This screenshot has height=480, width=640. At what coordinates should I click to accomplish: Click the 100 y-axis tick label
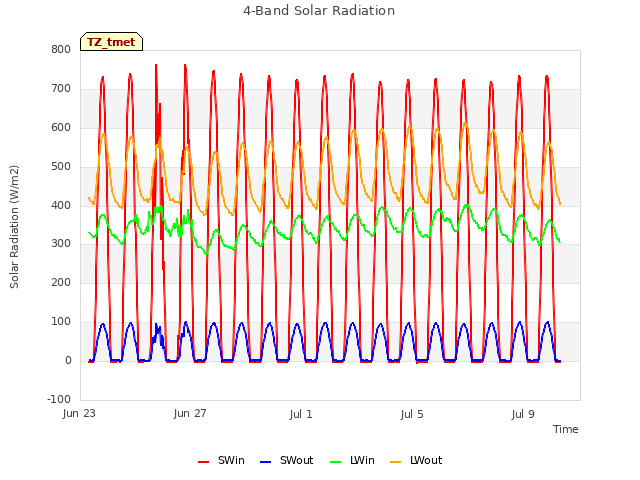coord(61,321)
